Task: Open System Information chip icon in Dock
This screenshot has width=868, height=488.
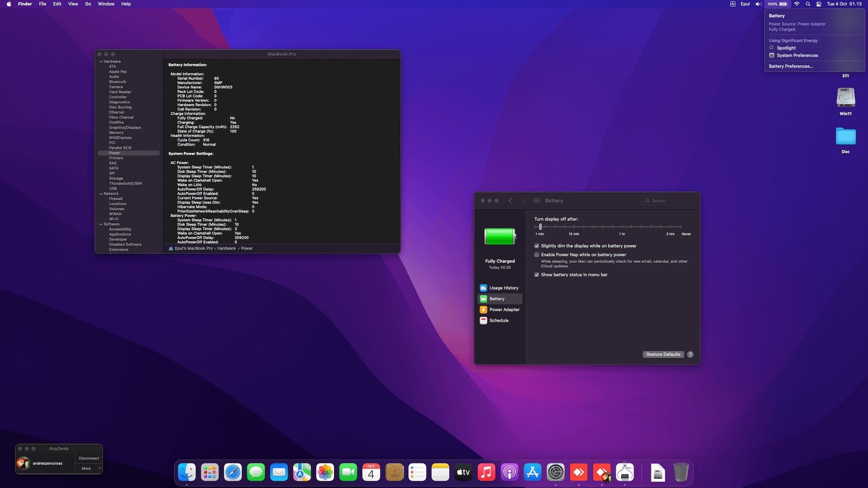Action: [625, 472]
